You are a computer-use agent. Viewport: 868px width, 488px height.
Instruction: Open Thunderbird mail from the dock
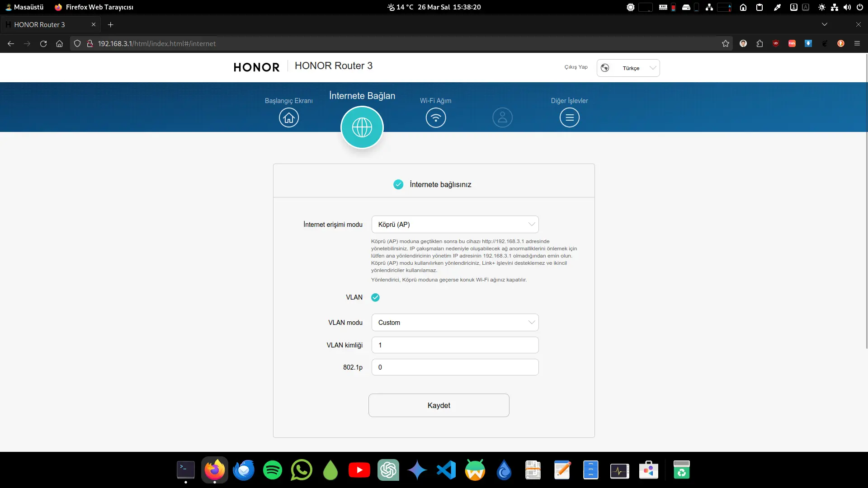(244, 470)
